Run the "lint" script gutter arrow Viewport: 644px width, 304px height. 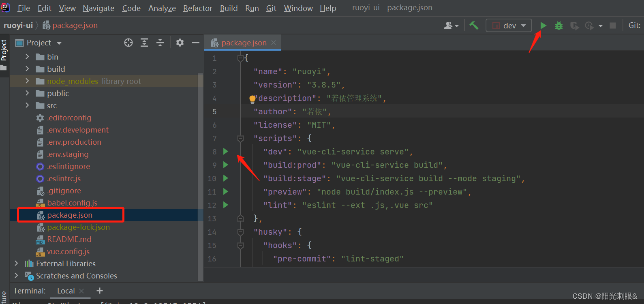pos(226,205)
